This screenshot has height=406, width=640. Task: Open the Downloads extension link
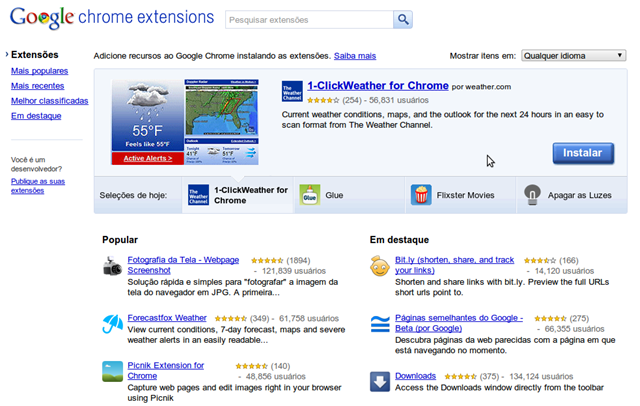[416, 376]
